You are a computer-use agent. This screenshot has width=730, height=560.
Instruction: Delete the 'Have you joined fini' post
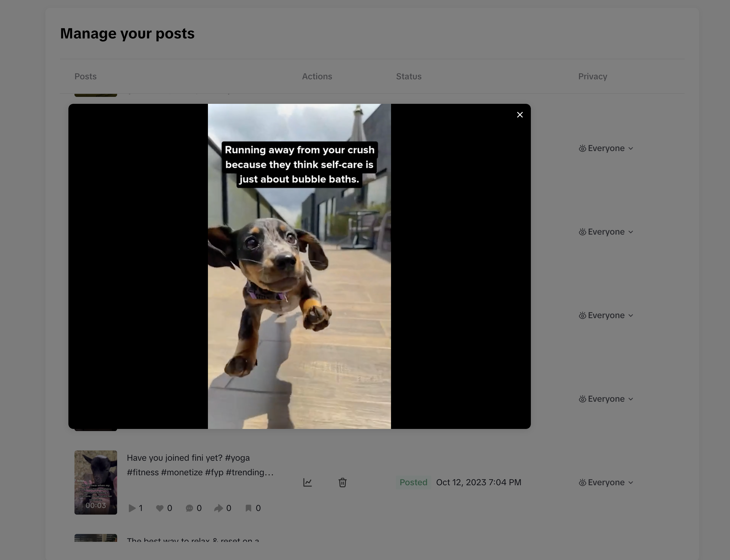coord(342,482)
